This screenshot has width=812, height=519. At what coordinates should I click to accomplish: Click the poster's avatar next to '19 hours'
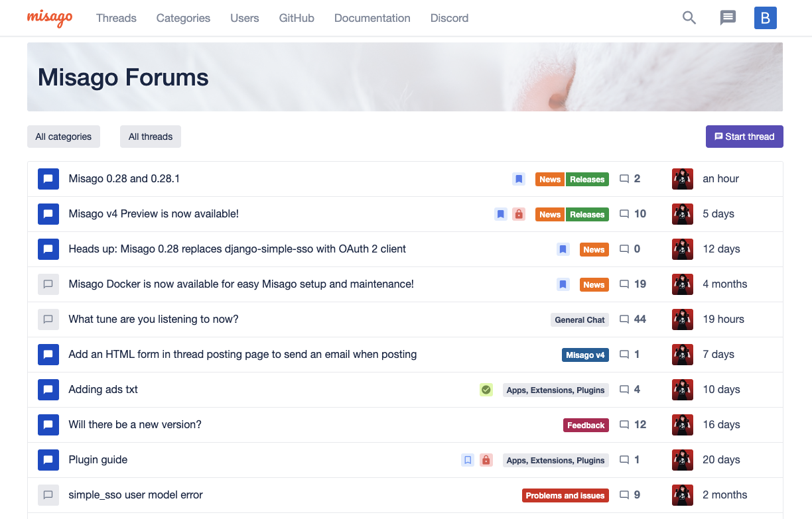[682, 319]
